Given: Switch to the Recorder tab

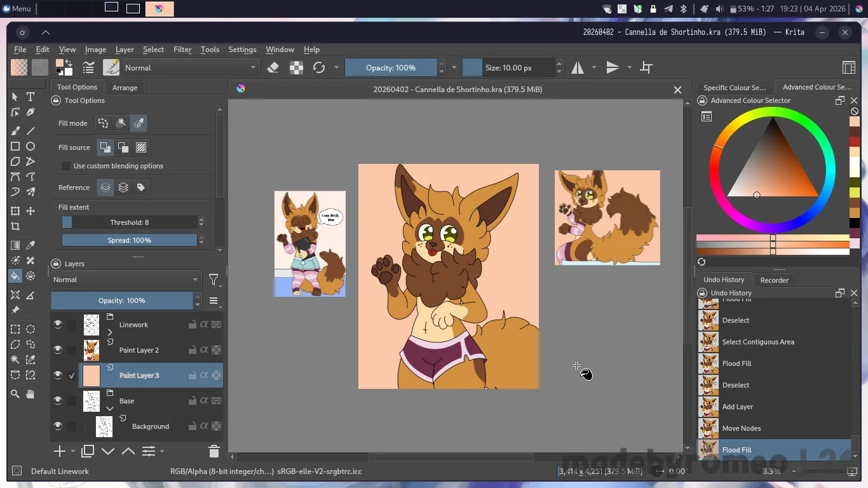Looking at the screenshot, I should 774,280.
